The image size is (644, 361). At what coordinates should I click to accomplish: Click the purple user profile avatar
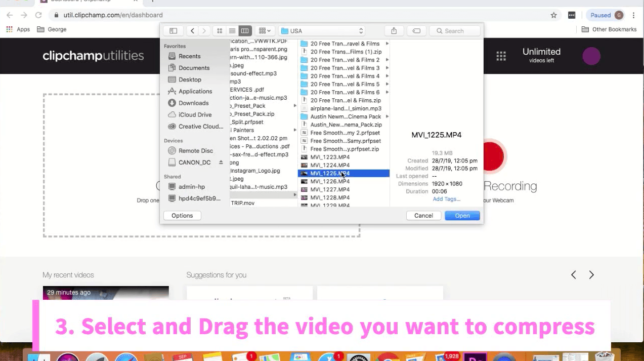tap(591, 56)
